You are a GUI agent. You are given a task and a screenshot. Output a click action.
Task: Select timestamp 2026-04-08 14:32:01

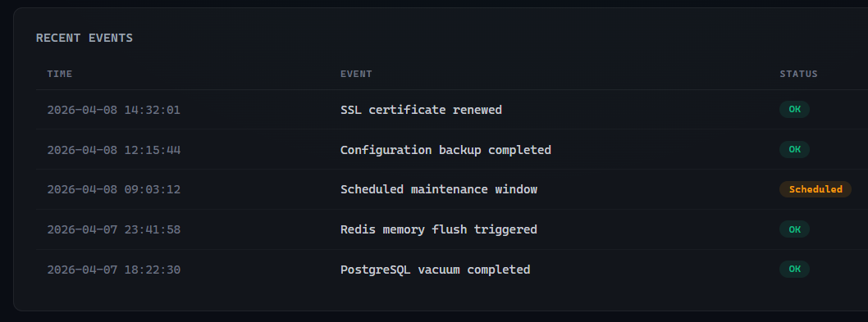113,110
